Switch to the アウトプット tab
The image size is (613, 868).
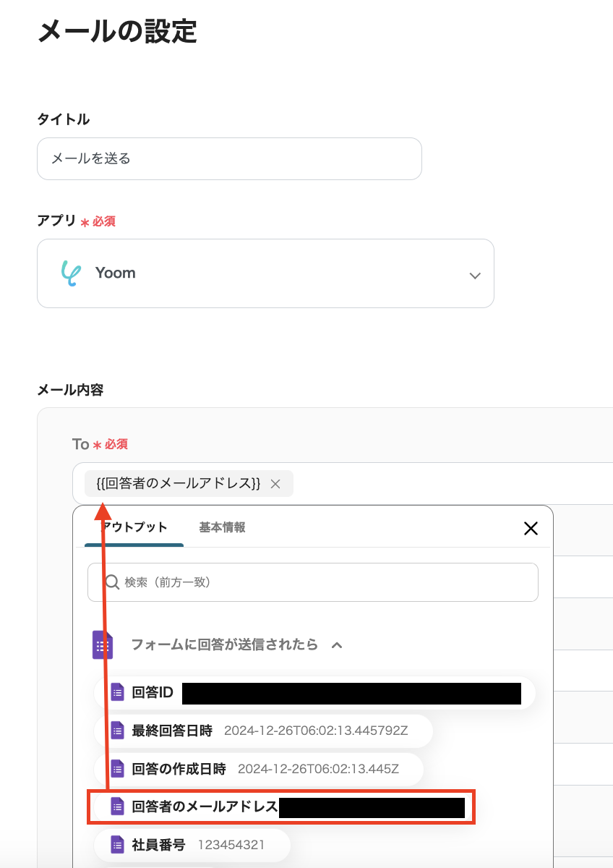[x=134, y=527]
